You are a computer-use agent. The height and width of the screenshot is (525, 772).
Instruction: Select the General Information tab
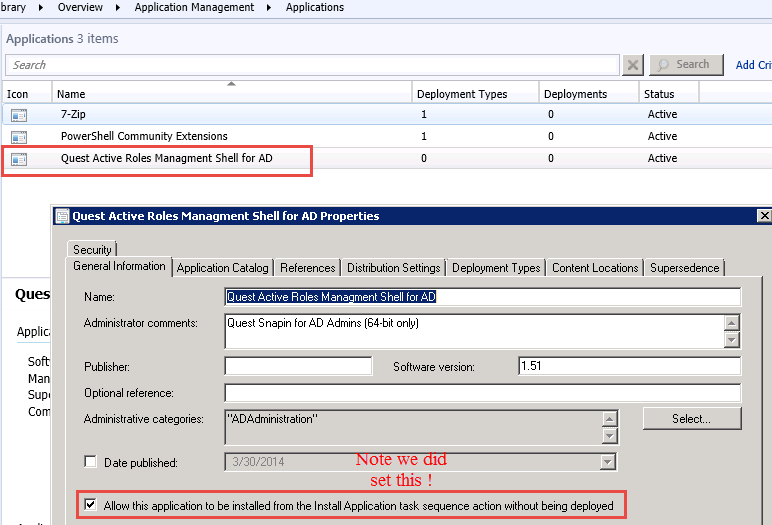pyautogui.click(x=119, y=266)
